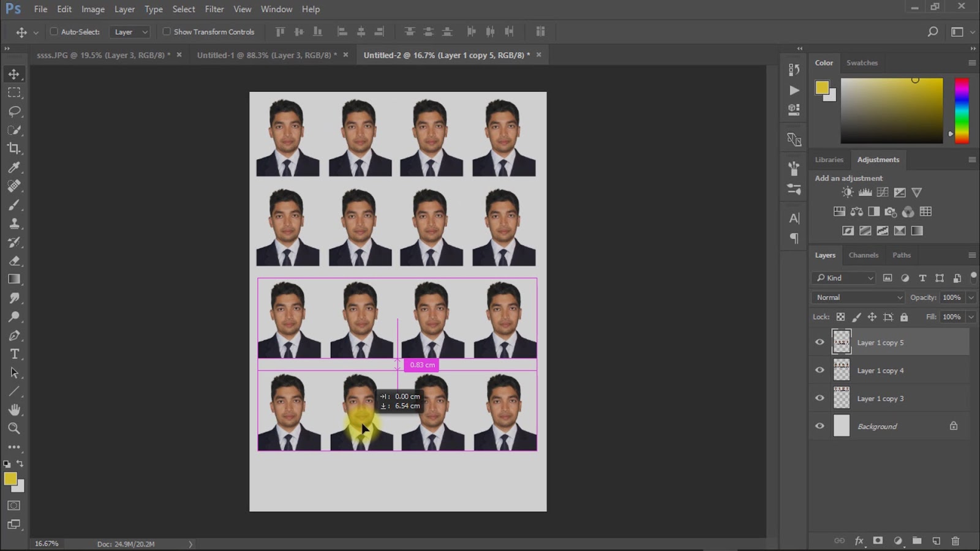Click the Delete layer trash icon
The image size is (980, 551).
(x=955, y=541)
